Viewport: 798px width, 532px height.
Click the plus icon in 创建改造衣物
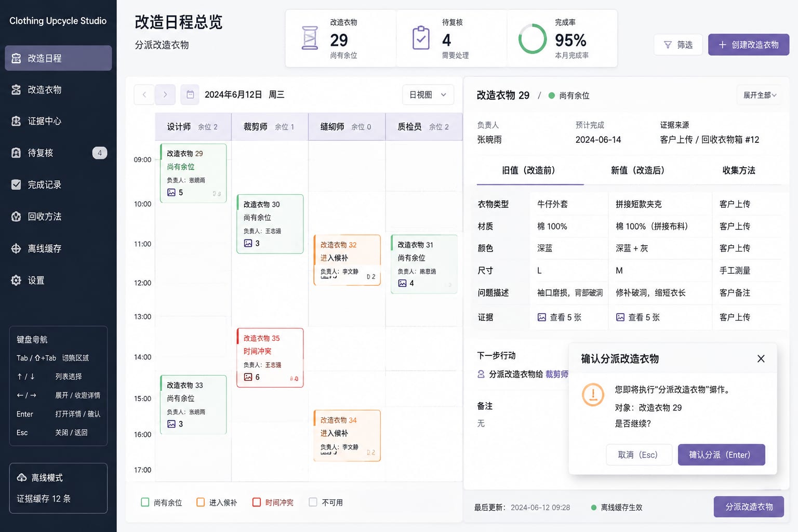click(x=722, y=45)
